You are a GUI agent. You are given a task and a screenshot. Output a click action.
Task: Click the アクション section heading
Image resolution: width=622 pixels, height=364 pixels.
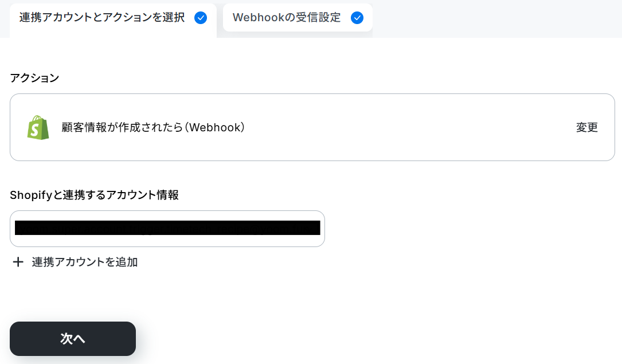click(x=34, y=78)
